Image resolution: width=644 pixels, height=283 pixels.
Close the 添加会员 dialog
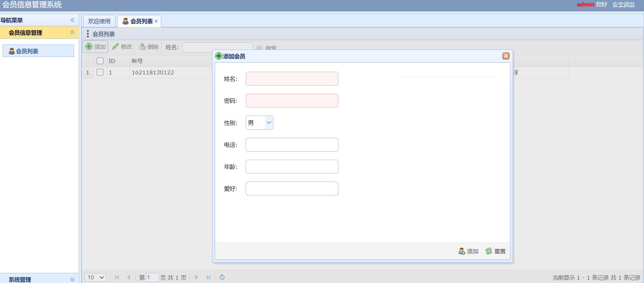[x=506, y=56]
